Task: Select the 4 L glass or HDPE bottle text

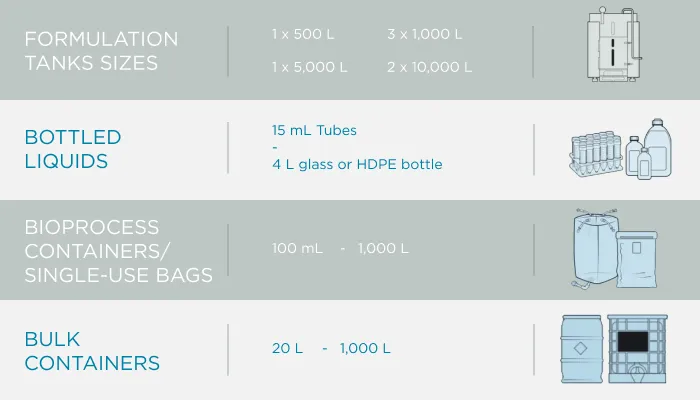Action: (357, 164)
